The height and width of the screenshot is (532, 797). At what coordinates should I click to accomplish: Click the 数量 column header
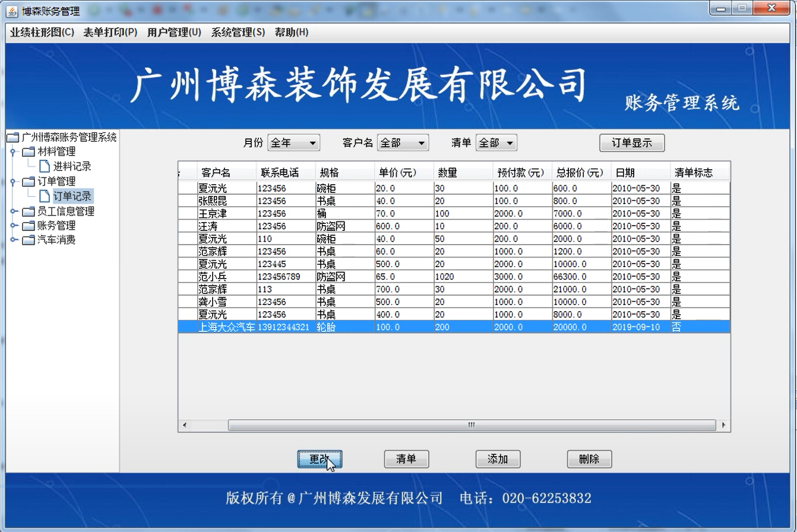click(x=463, y=173)
